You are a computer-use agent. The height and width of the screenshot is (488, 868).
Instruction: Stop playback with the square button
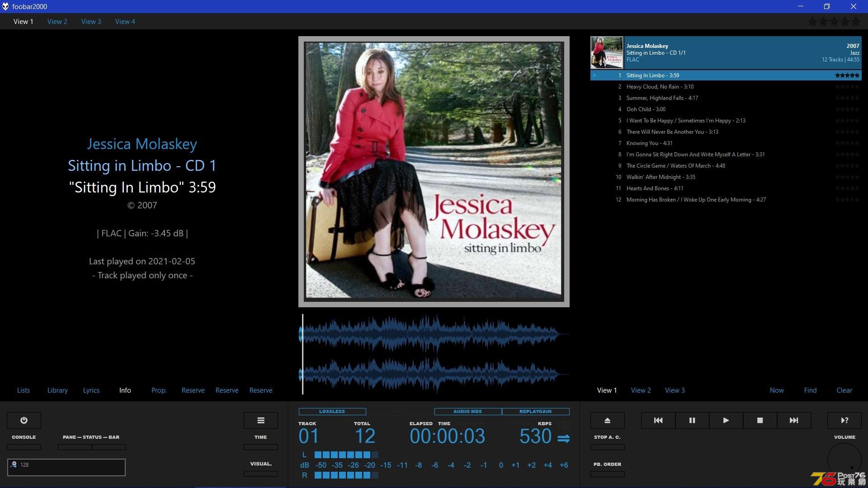[x=760, y=420]
